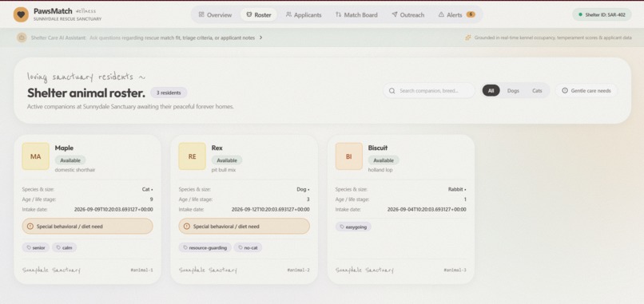Click Rex's Available status badge
The width and height of the screenshot is (644, 304).
(227, 160)
